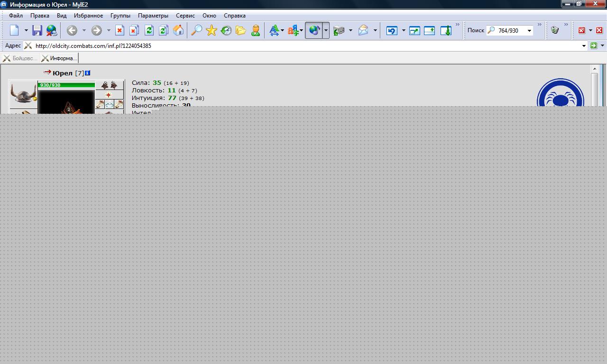The height and width of the screenshot is (364, 607).
Task: Click the recycle bin cleanup icon
Action: [x=555, y=30]
